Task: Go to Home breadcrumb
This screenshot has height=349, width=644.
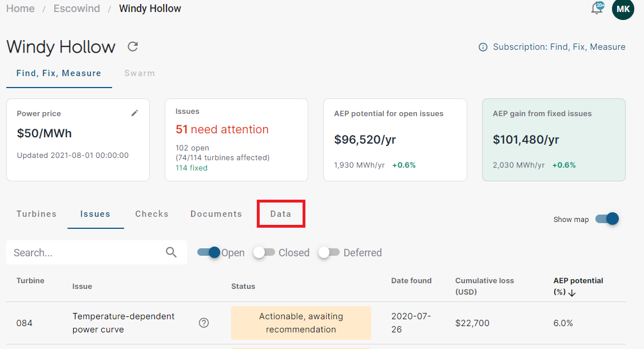Action: tap(20, 9)
